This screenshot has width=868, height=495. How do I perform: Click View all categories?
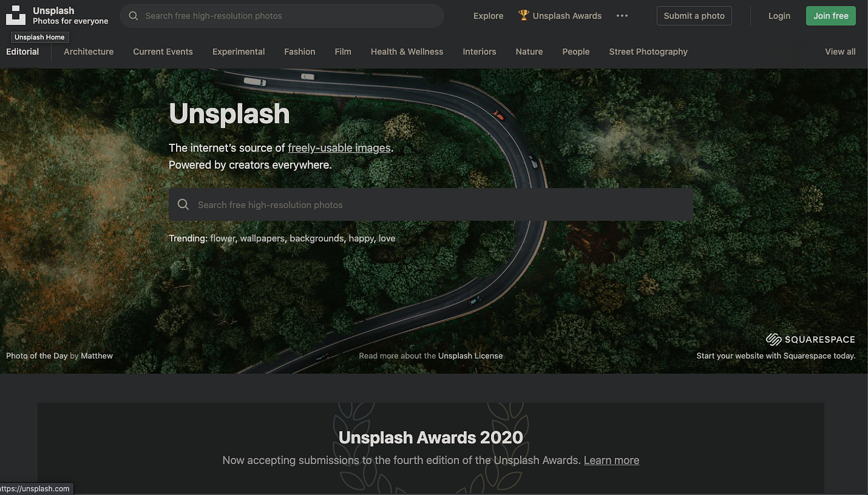(840, 51)
